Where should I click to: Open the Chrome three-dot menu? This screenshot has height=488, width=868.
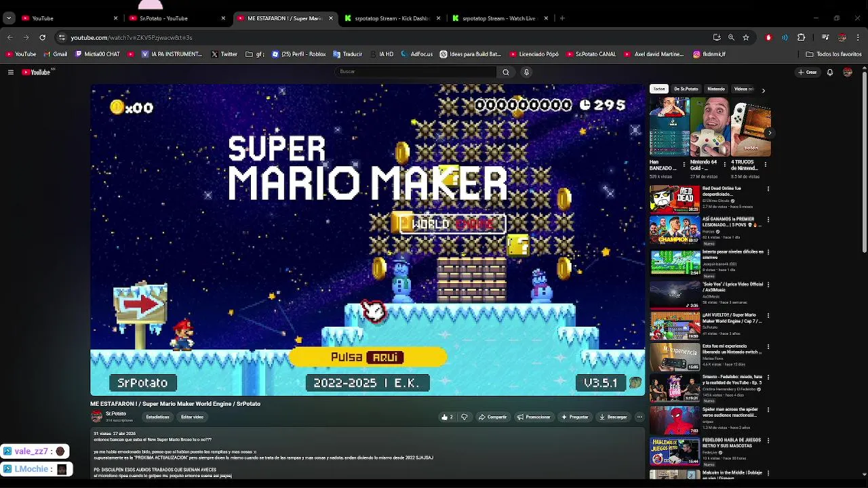pyautogui.click(x=858, y=37)
